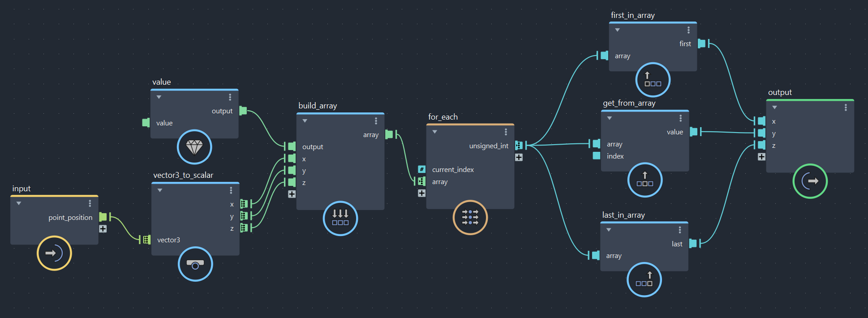Click the get_from_array value output port

694,132
